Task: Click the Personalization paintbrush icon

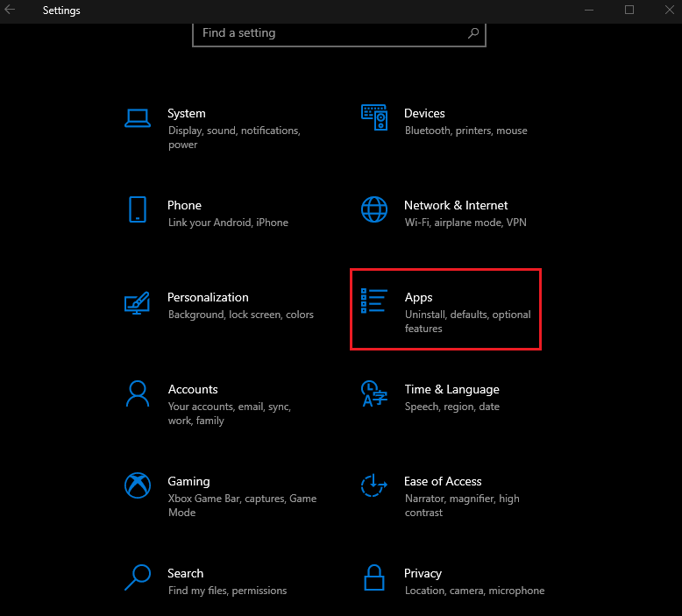Action: click(x=137, y=303)
